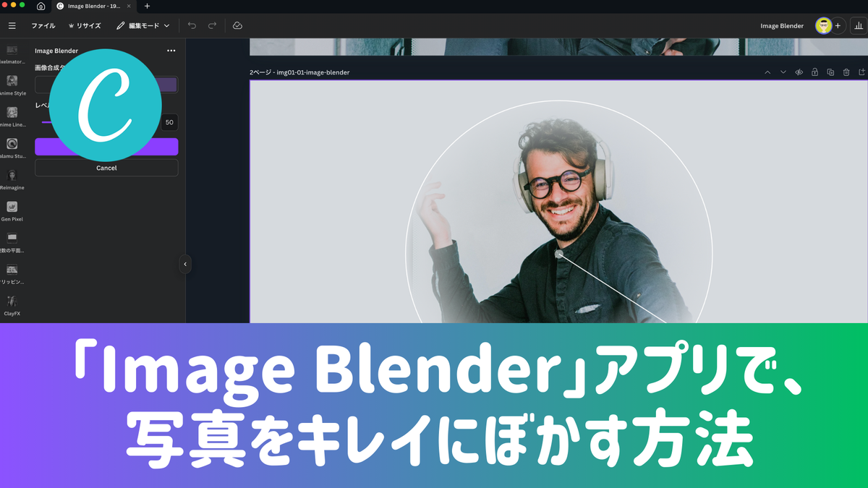Close the Image Blender tab
This screenshot has height=488, width=868.
pyautogui.click(x=129, y=6)
